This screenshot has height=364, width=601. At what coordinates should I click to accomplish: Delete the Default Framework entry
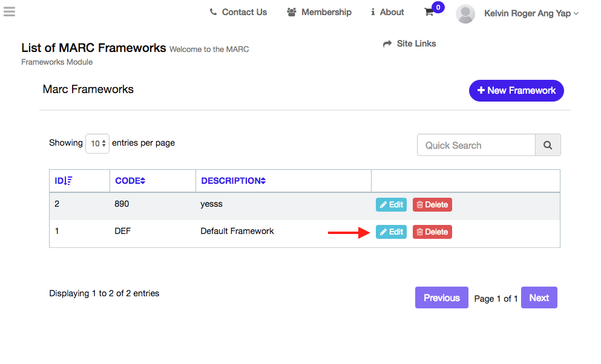click(x=432, y=232)
